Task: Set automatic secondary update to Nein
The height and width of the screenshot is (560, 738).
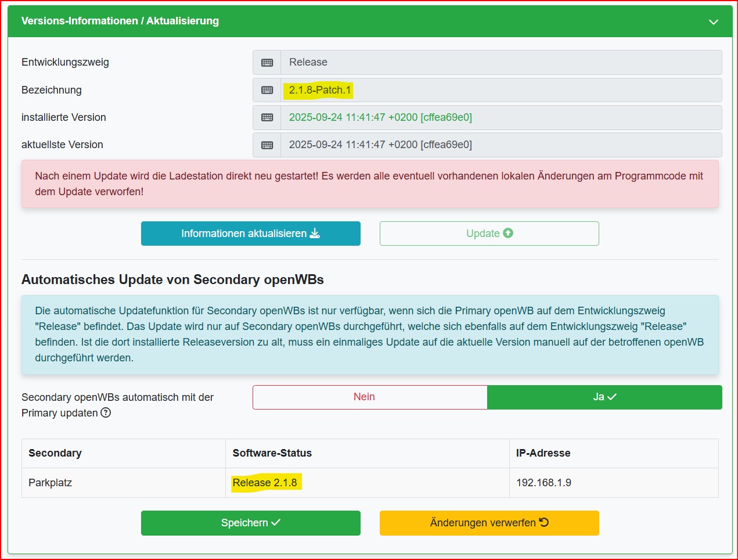Action: 370,397
